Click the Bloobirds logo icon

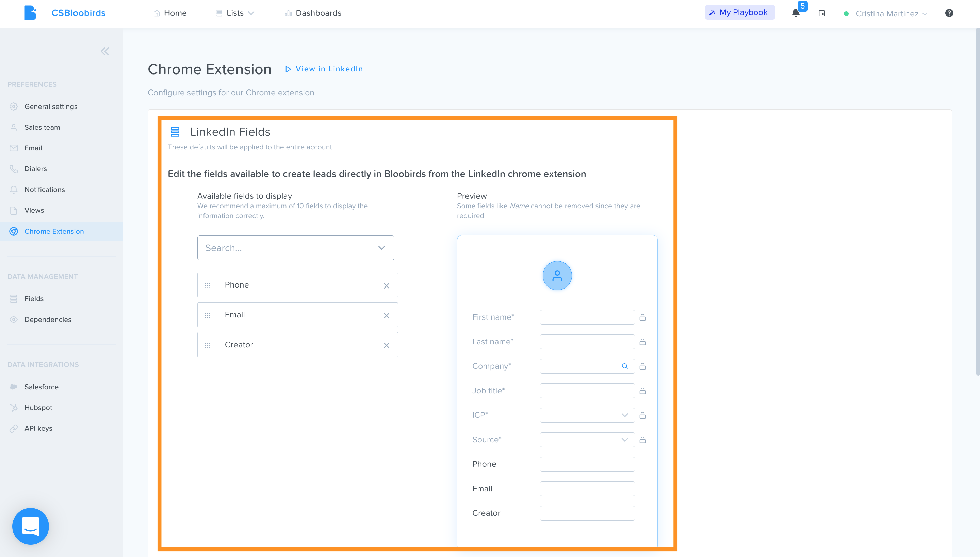click(x=30, y=13)
